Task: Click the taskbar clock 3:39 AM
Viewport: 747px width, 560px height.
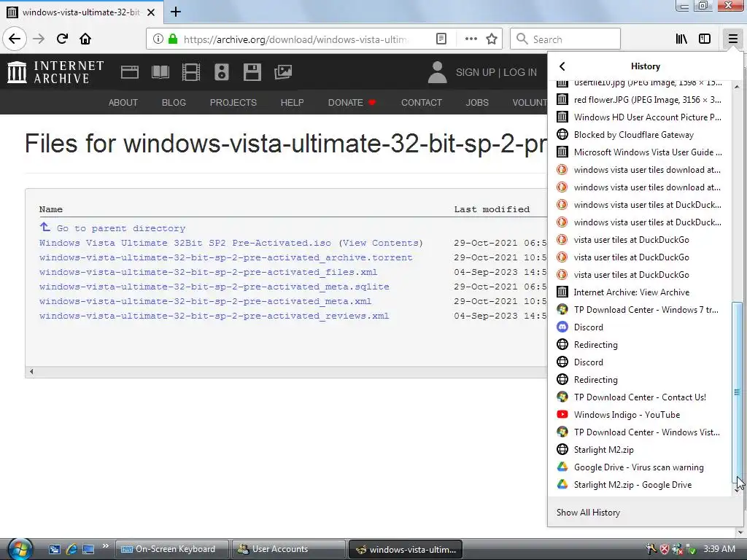Action: (x=719, y=549)
